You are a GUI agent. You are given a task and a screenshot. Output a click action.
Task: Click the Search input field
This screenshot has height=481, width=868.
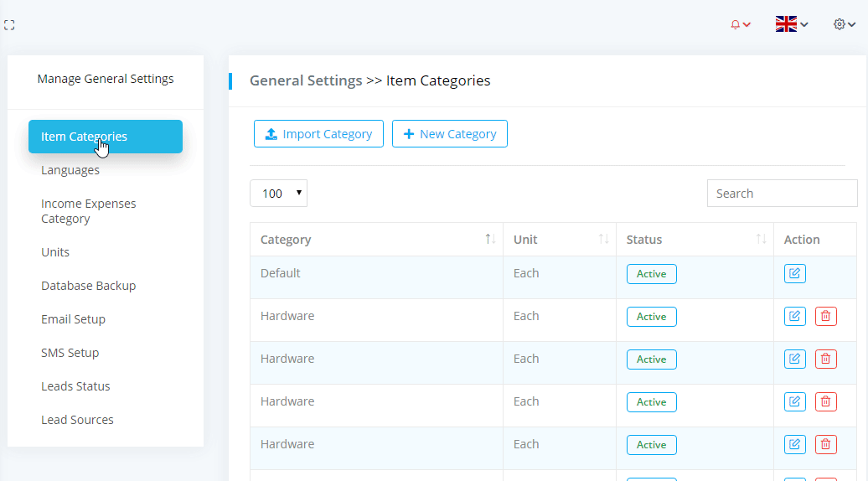pyautogui.click(x=782, y=194)
